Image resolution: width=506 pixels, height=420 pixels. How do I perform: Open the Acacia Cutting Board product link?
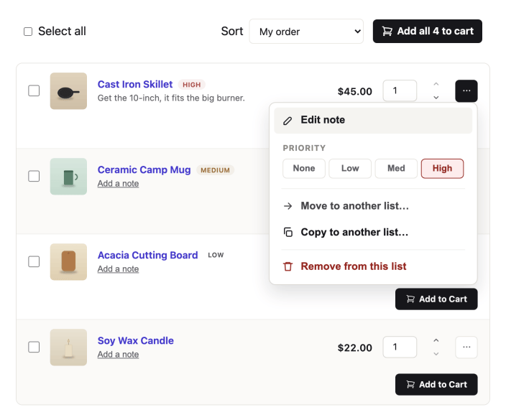pyautogui.click(x=148, y=256)
